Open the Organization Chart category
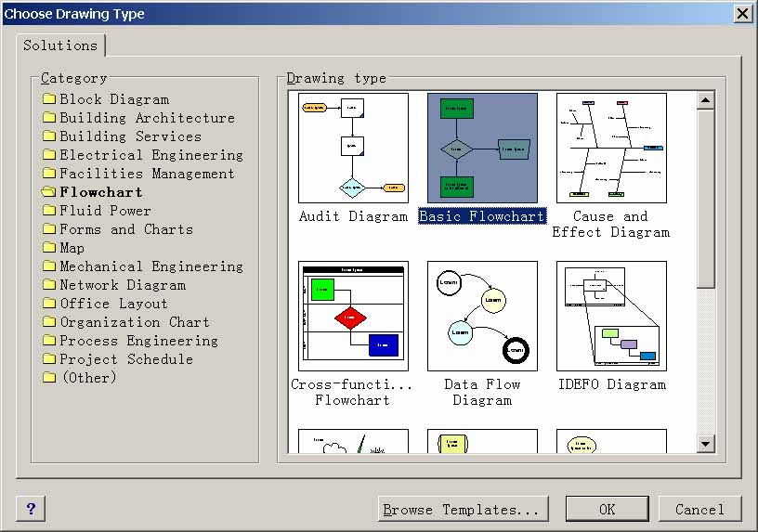The width and height of the screenshot is (758, 532). [x=134, y=322]
